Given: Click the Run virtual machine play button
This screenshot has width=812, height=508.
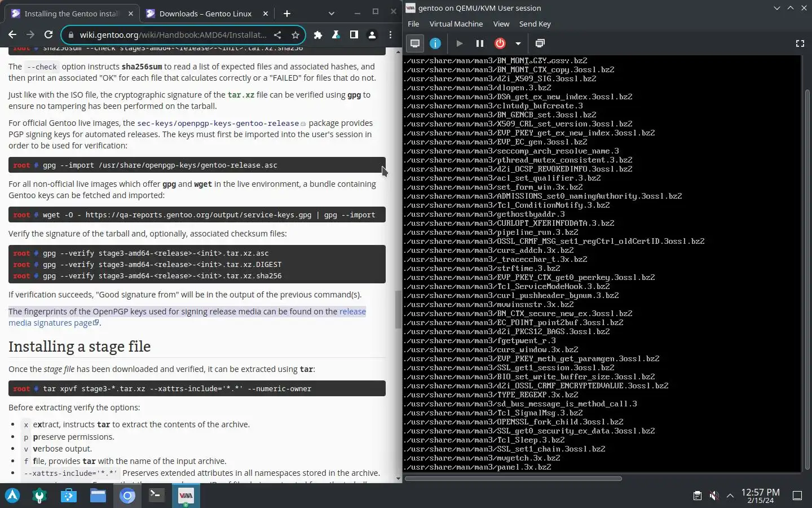Looking at the screenshot, I should [x=459, y=43].
